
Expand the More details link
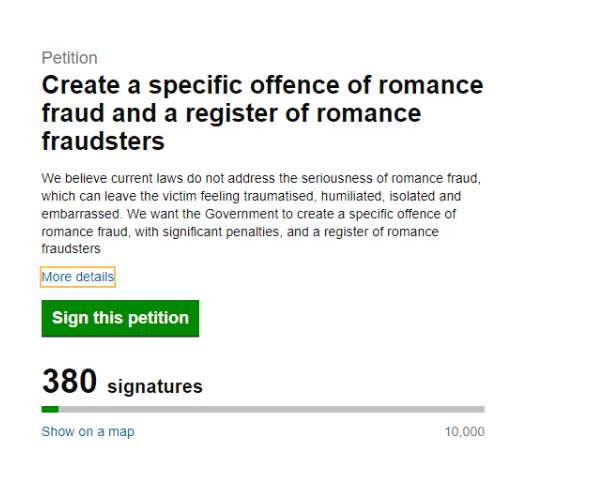[x=77, y=277]
